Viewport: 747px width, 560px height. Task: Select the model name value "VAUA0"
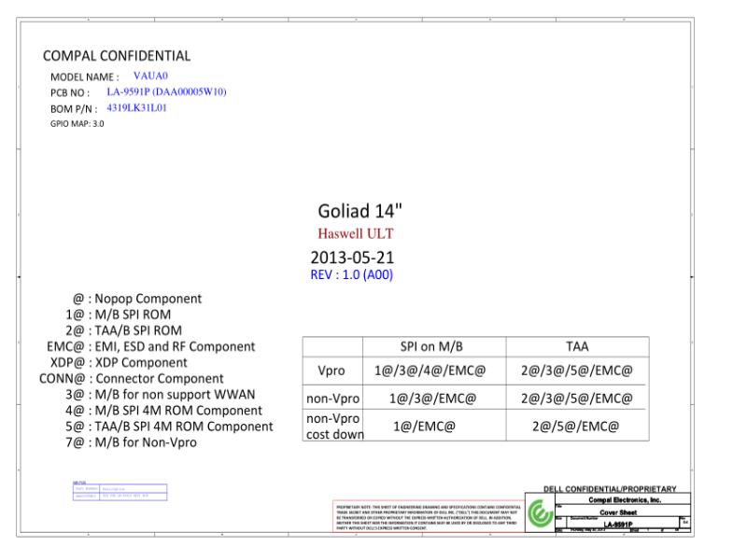coord(150,76)
